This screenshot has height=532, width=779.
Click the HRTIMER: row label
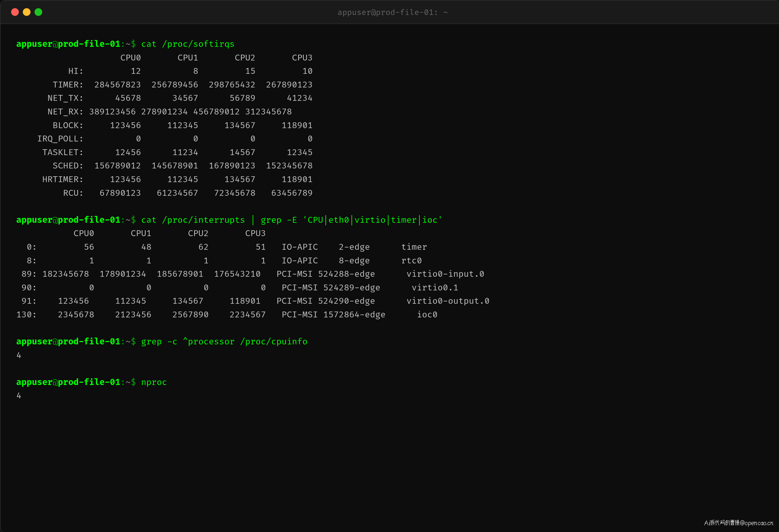63,180
